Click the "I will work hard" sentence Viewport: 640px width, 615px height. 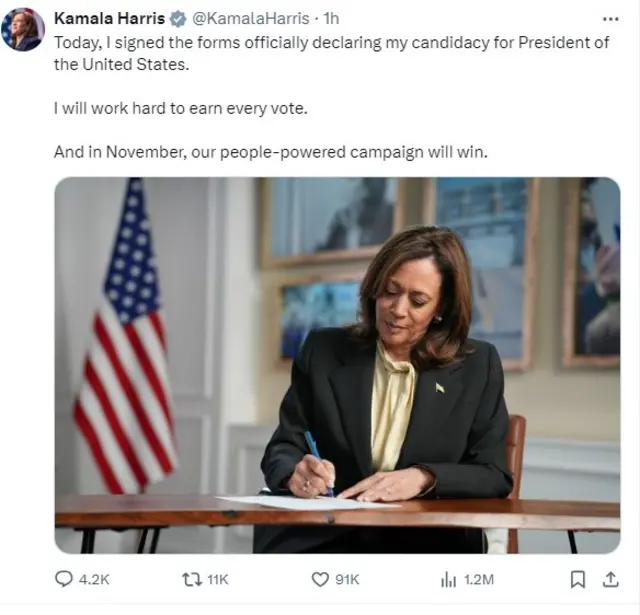180,108
